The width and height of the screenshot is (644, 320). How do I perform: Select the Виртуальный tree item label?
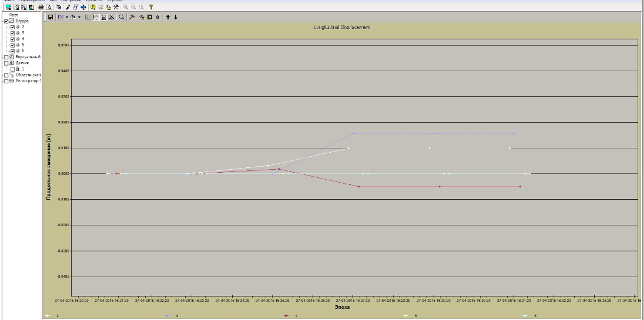pos(28,57)
